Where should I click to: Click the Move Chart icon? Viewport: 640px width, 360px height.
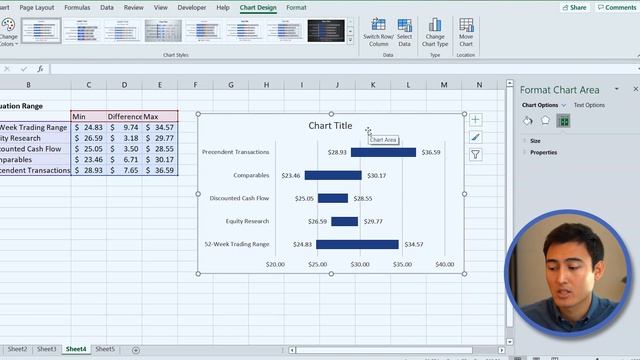466,25
